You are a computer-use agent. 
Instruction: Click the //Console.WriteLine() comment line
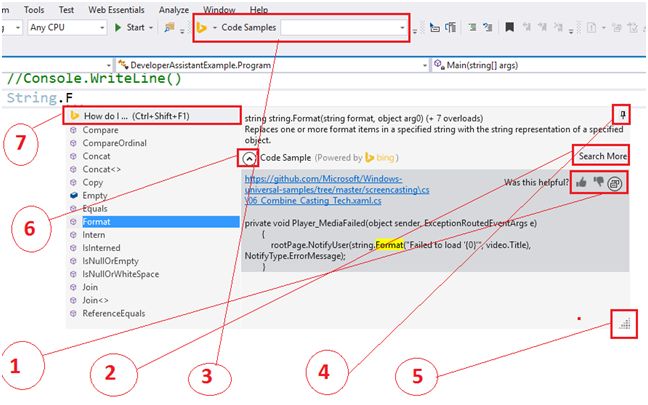pos(94,78)
